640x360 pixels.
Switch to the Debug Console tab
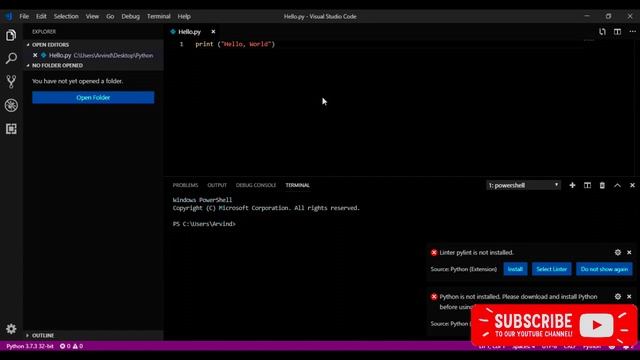pyautogui.click(x=256, y=185)
